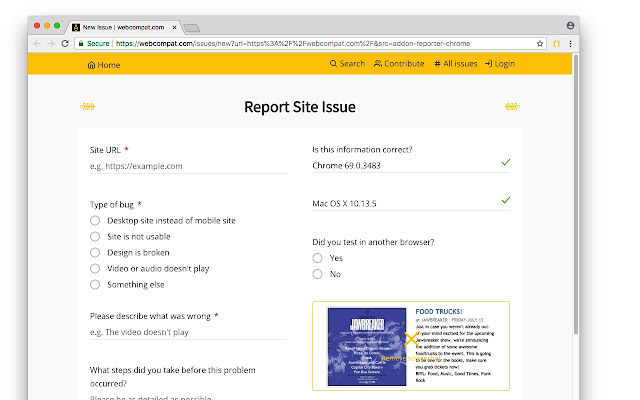Open a new browser tab
The image size is (640, 400).
191,28
